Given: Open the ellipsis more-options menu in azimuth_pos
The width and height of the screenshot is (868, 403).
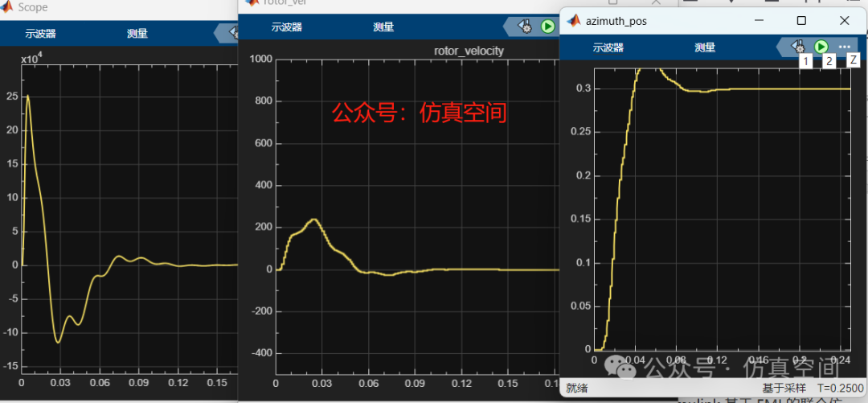Looking at the screenshot, I should (x=844, y=47).
